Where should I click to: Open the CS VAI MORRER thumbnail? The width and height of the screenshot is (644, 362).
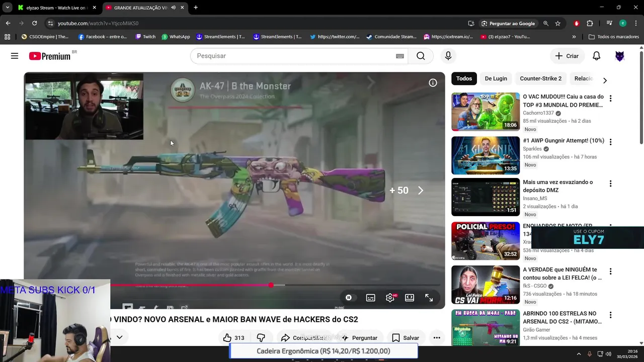(486, 285)
